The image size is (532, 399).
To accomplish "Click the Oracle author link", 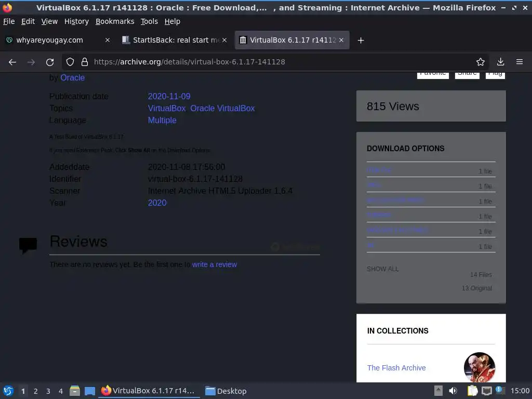I will pos(73,78).
